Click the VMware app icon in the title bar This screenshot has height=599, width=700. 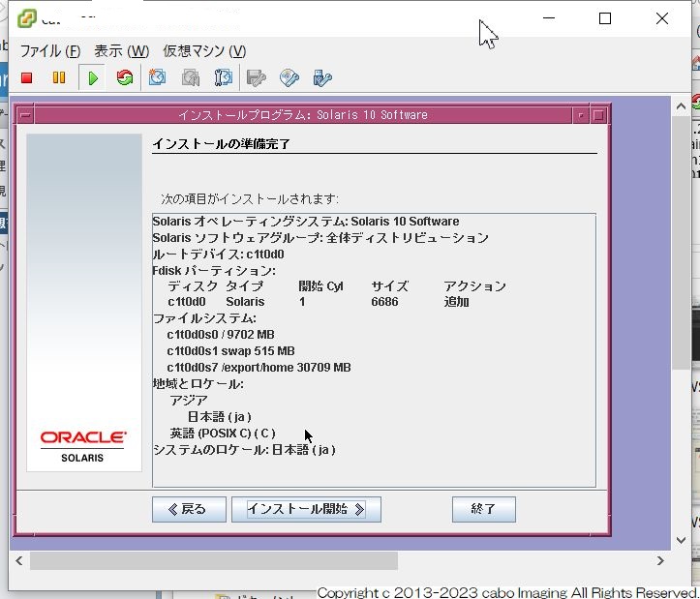pyautogui.click(x=26, y=18)
